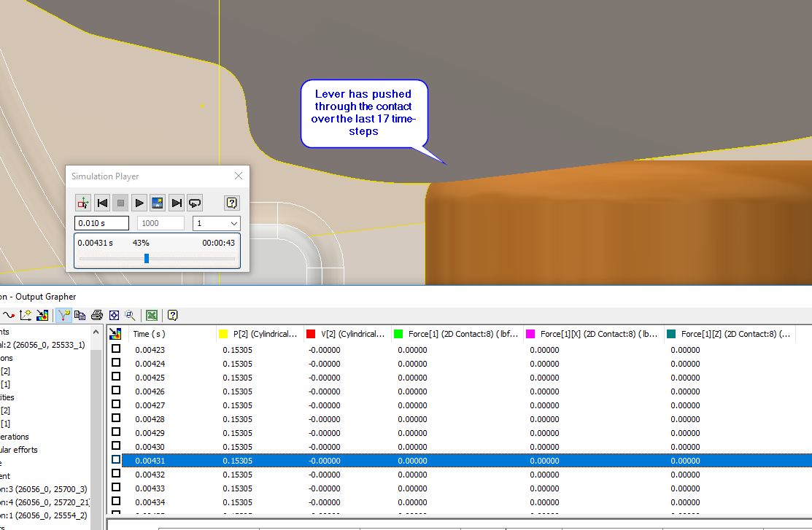
Task: Open the zoom tool in Output Grapher
Action: tap(131, 315)
